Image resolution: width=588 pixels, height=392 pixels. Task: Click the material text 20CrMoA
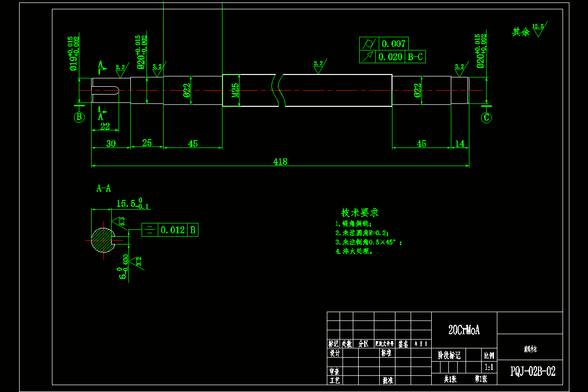[464, 330]
